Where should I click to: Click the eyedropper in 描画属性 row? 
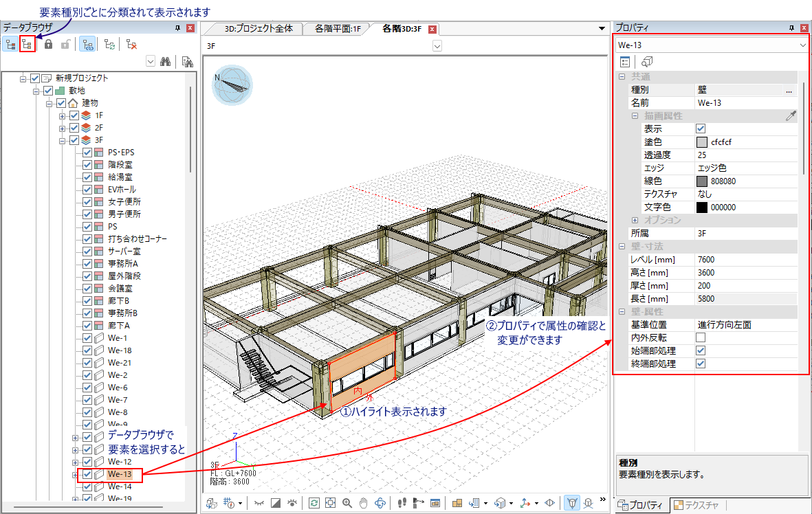click(x=790, y=116)
